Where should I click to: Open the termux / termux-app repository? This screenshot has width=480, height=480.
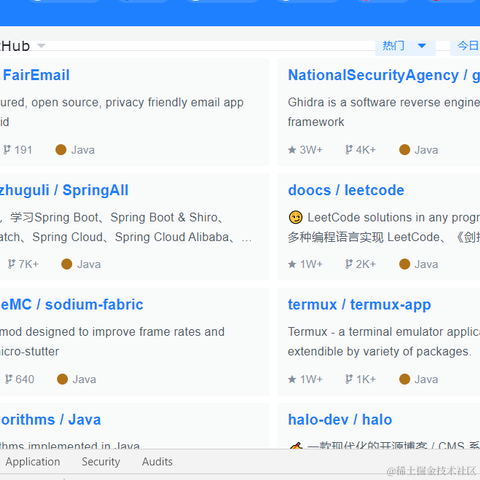pyautogui.click(x=359, y=305)
